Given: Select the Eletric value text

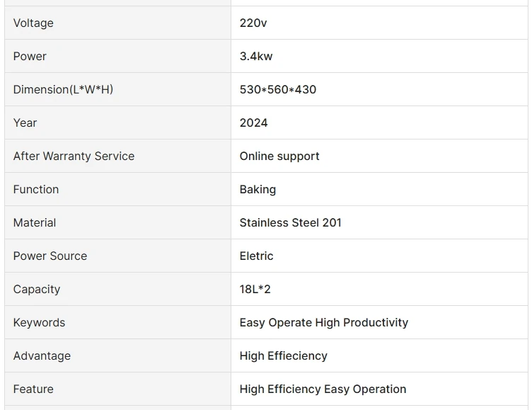Looking at the screenshot, I should (x=256, y=256).
